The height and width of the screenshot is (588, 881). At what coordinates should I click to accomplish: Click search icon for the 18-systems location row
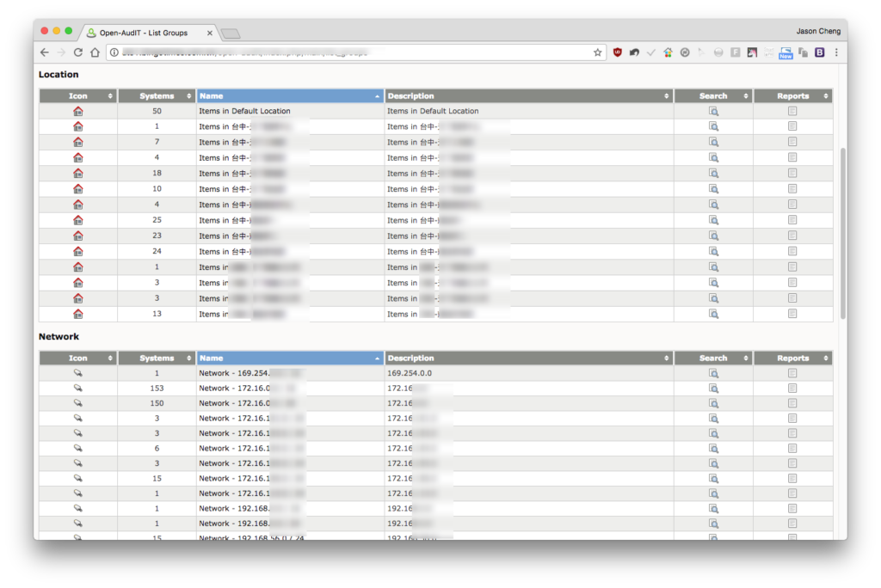(713, 174)
